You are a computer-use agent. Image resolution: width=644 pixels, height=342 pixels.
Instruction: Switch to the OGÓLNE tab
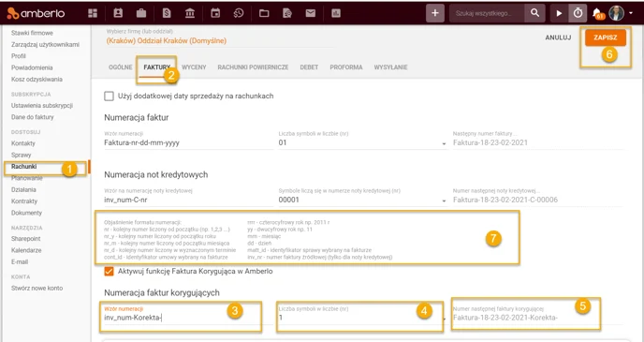[x=121, y=67]
